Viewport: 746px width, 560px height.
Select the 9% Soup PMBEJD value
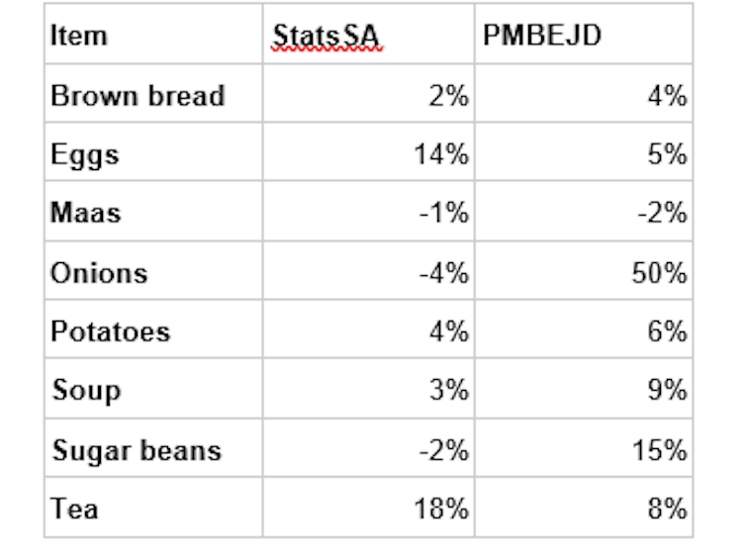pyautogui.click(x=669, y=390)
